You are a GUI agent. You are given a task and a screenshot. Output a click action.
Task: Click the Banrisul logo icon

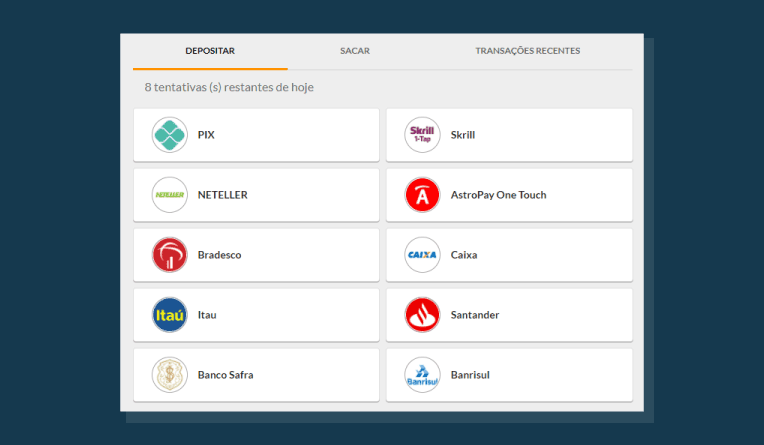click(x=422, y=375)
